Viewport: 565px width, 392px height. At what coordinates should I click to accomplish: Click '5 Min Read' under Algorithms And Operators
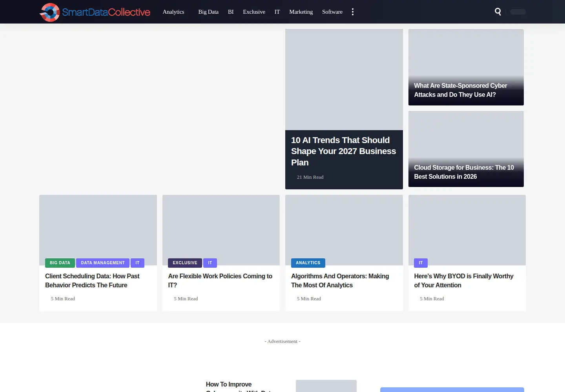(x=309, y=299)
